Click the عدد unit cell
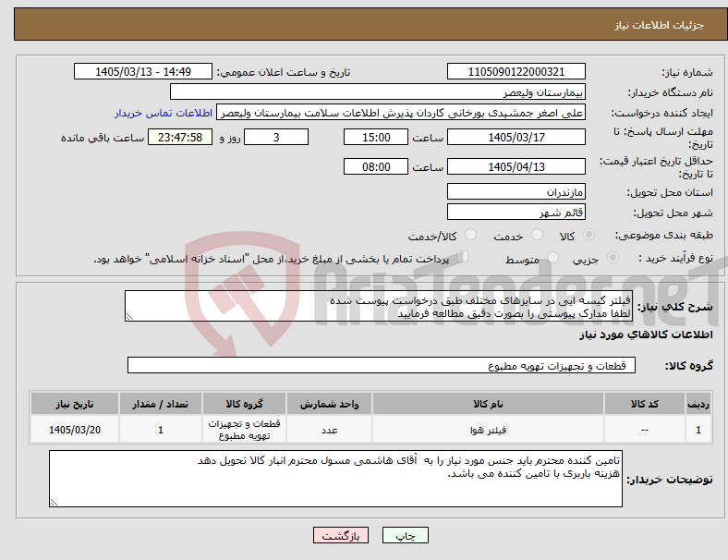This screenshot has height=560, width=728. tap(329, 430)
